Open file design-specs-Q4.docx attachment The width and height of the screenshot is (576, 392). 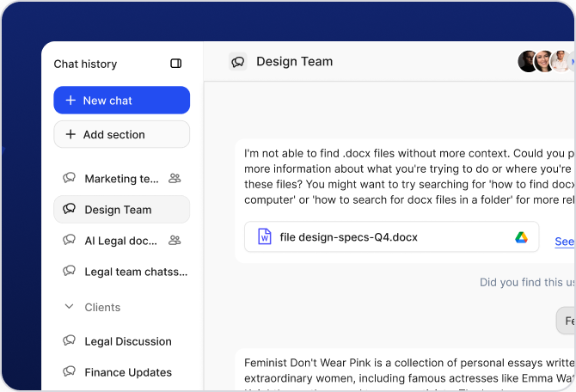coord(348,237)
